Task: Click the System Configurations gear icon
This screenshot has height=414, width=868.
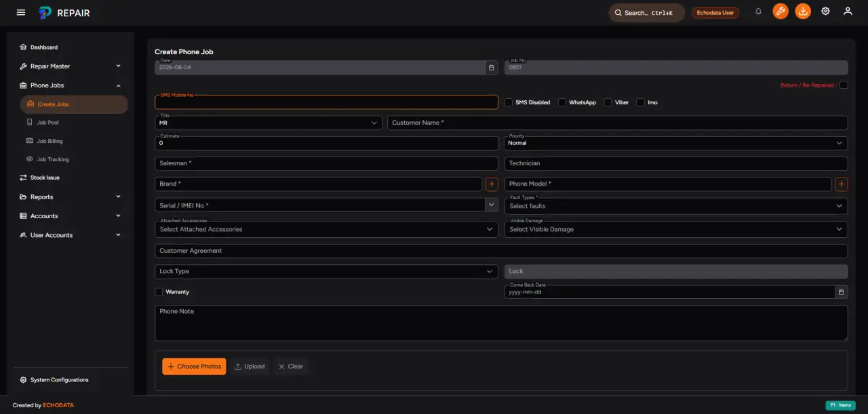Action: (x=24, y=380)
